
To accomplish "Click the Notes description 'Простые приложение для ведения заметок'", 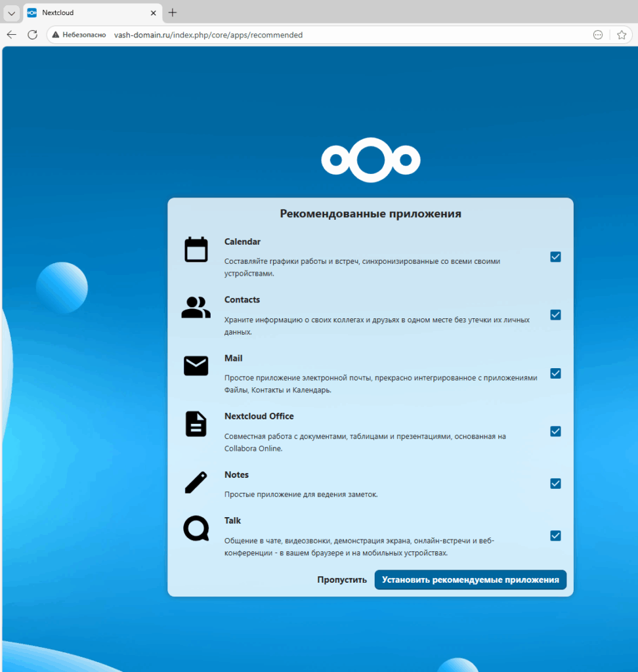I will coord(301,494).
